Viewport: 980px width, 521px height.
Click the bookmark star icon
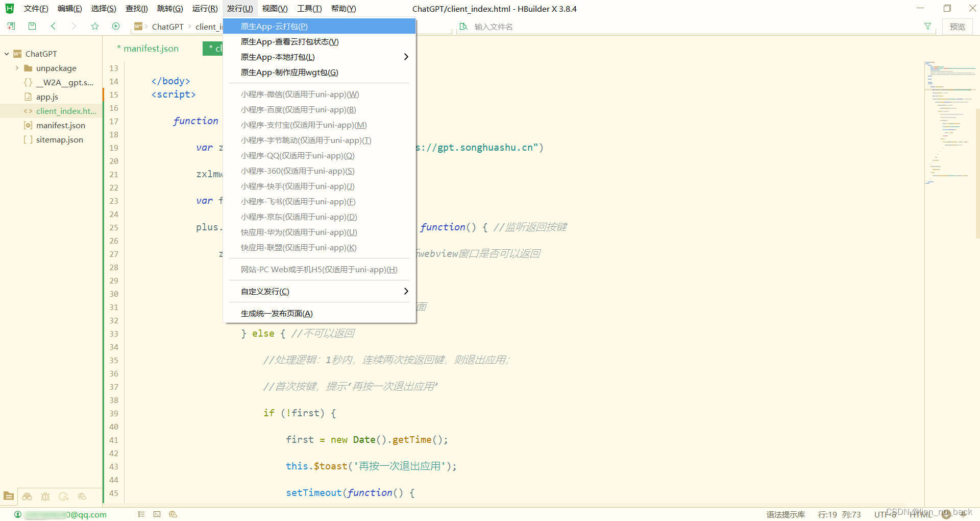95,26
